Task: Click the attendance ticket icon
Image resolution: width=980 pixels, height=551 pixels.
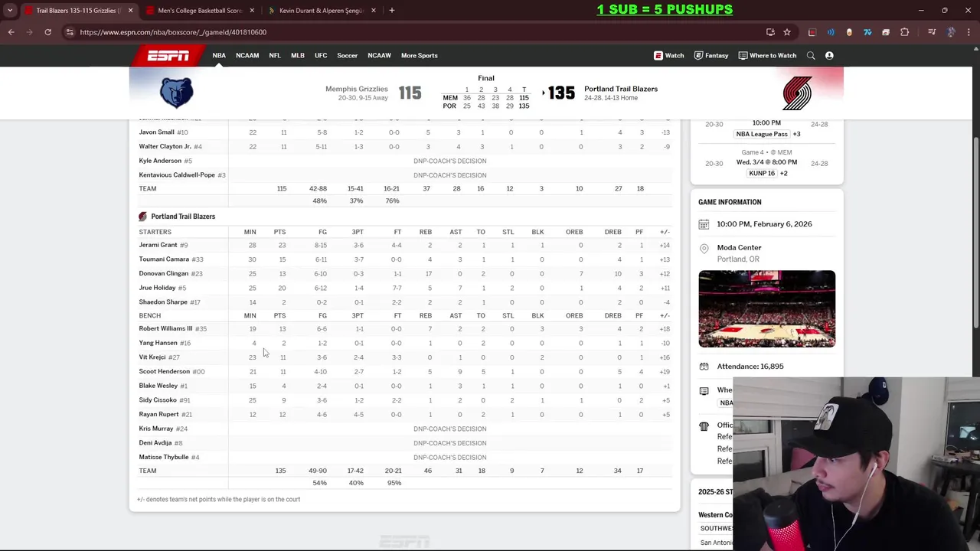Action: coord(704,367)
